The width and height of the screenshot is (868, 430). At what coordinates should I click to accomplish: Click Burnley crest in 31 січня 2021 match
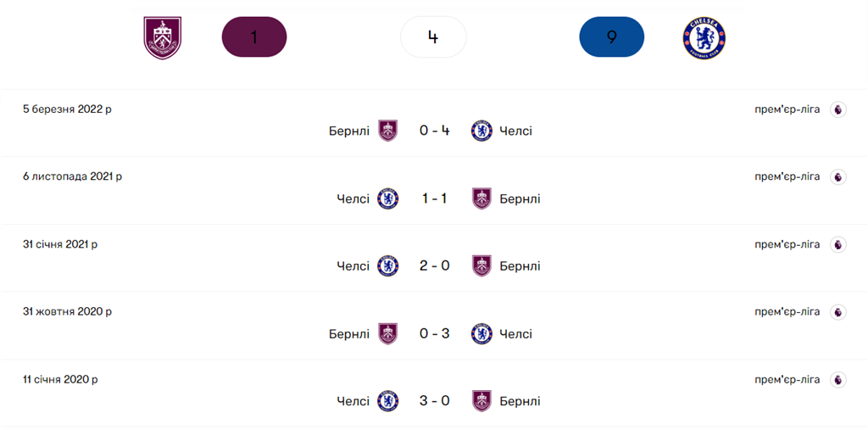coord(481,265)
